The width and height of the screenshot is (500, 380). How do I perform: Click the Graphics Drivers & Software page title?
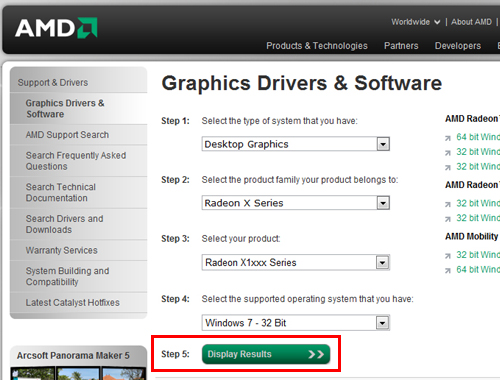302,83
